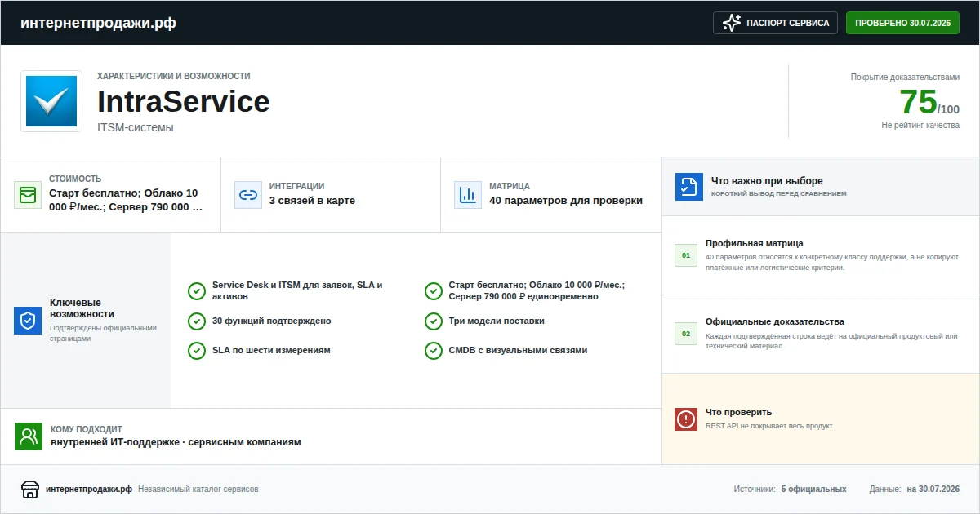The height and width of the screenshot is (514, 980).
Task: Click the storefront icon in the footer
Action: pyautogui.click(x=30, y=490)
